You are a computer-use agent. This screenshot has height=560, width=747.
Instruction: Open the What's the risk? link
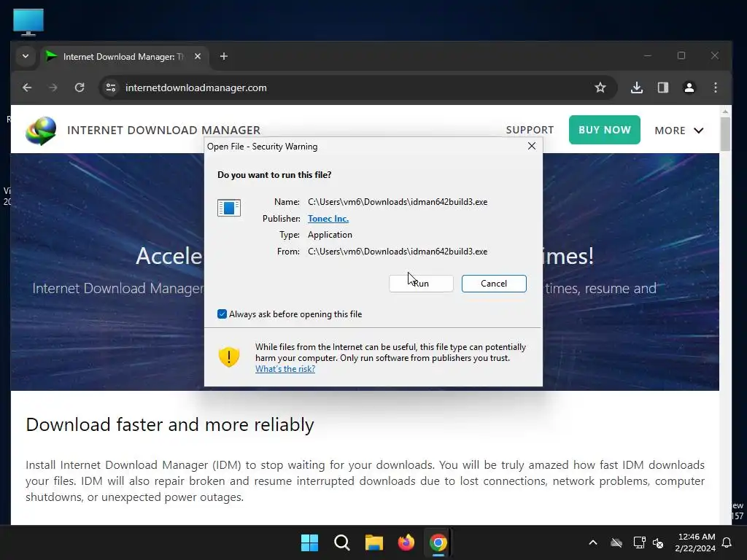pyautogui.click(x=285, y=369)
